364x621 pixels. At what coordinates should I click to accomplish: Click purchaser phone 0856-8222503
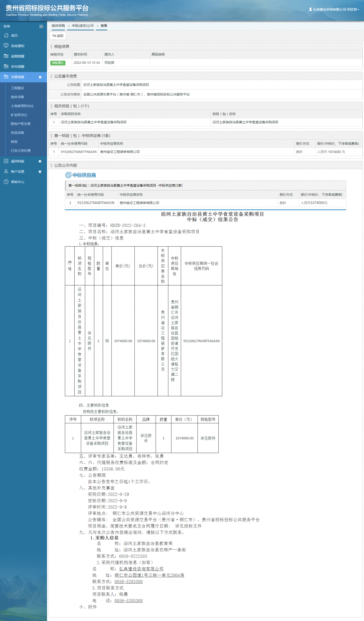click(133, 556)
